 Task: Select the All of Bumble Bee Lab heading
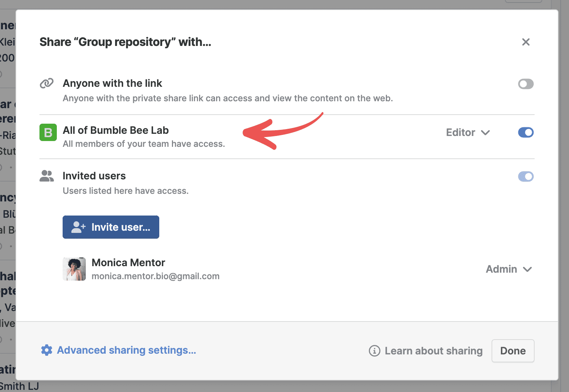tap(116, 130)
